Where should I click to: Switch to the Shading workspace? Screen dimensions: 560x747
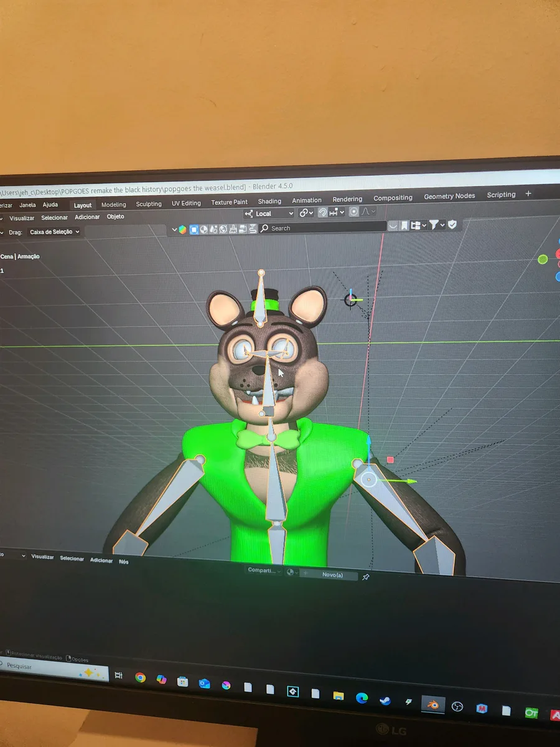point(269,201)
